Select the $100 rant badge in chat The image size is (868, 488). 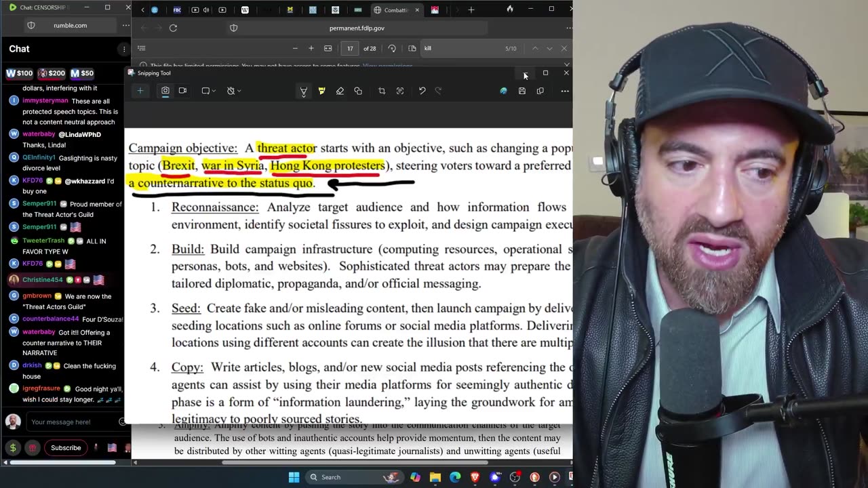[20, 73]
